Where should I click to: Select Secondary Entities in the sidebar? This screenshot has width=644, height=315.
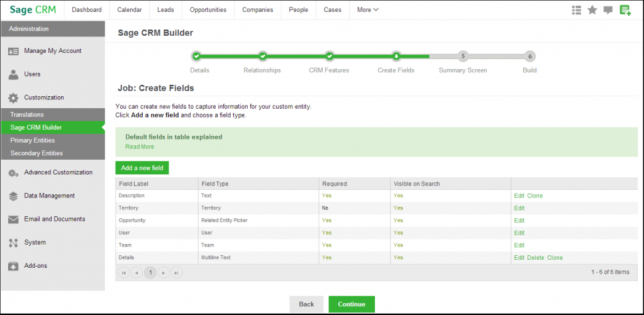[53, 153]
